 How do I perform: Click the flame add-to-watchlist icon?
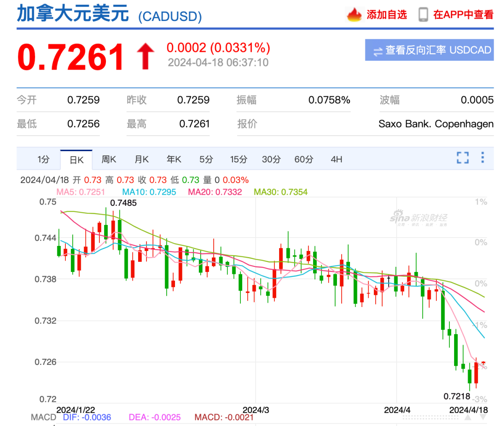pyautogui.click(x=354, y=14)
